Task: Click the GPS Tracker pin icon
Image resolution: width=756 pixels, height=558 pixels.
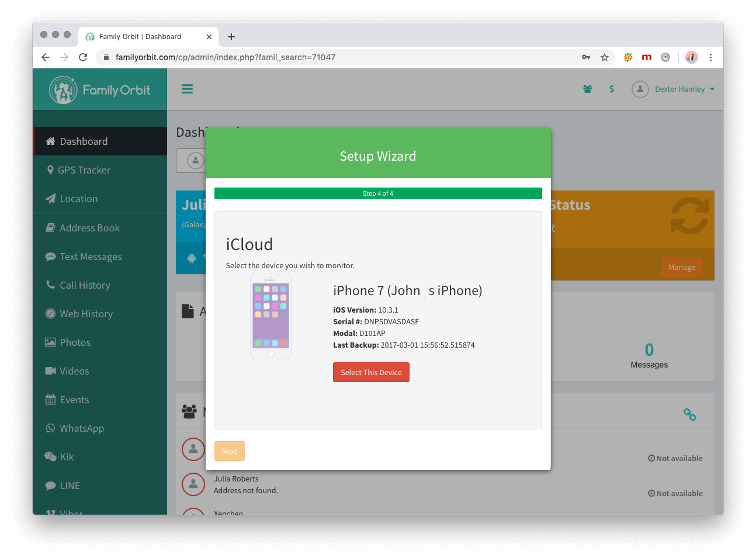Action: 51,170
